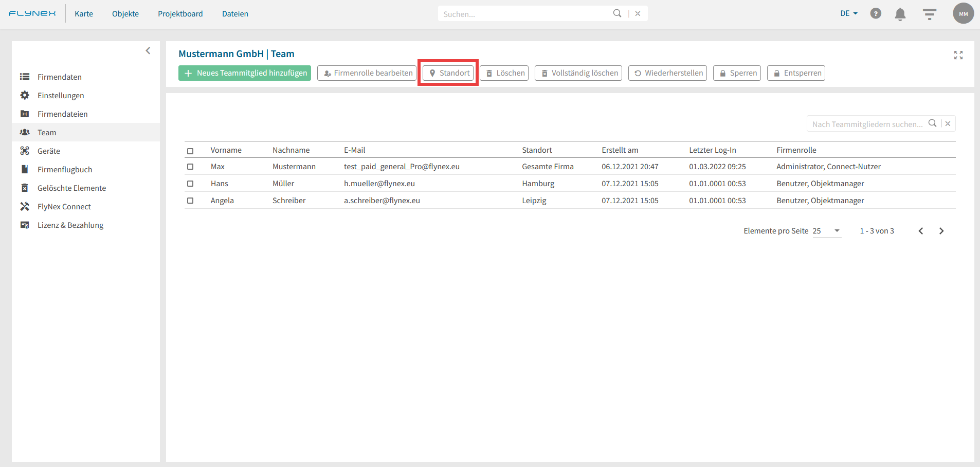This screenshot has height=467, width=980.
Task: Open Elemente pro Seite dropdown
Action: click(x=827, y=231)
